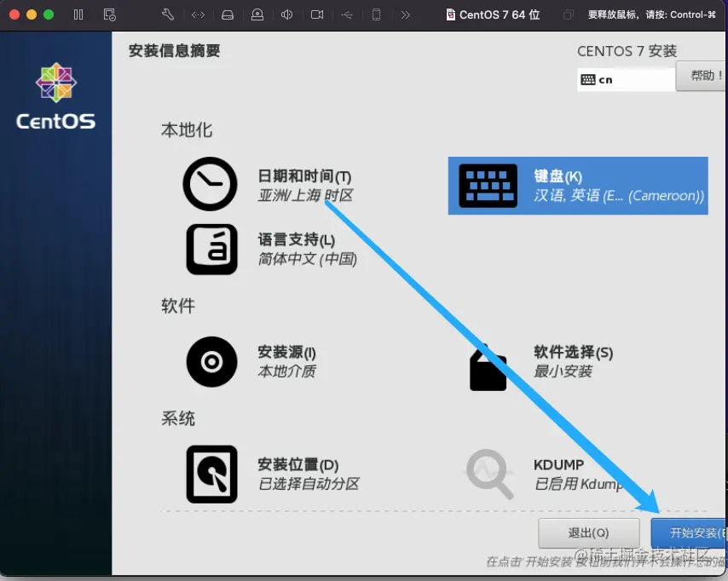Click the USB devices toolbar icon

347,14
